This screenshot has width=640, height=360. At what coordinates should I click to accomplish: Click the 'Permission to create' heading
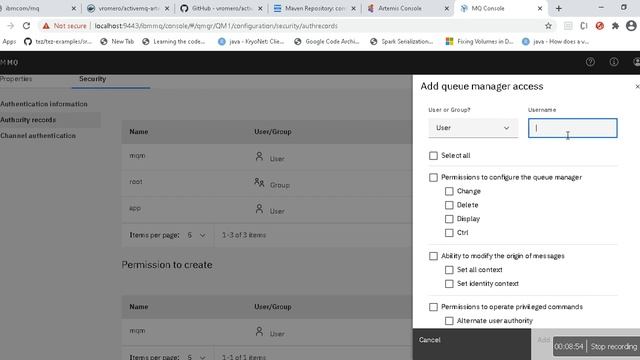(x=167, y=265)
